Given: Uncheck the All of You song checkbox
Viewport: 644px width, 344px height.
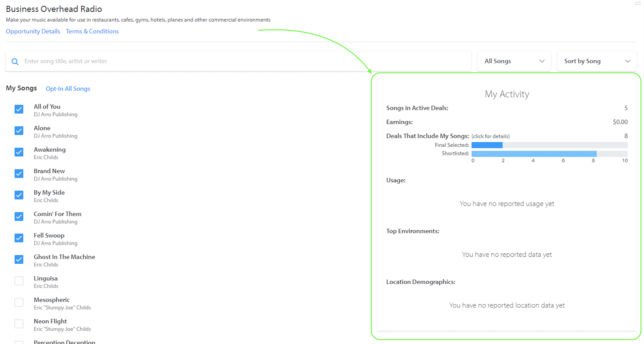Looking at the screenshot, I should [x=19, y=109].
